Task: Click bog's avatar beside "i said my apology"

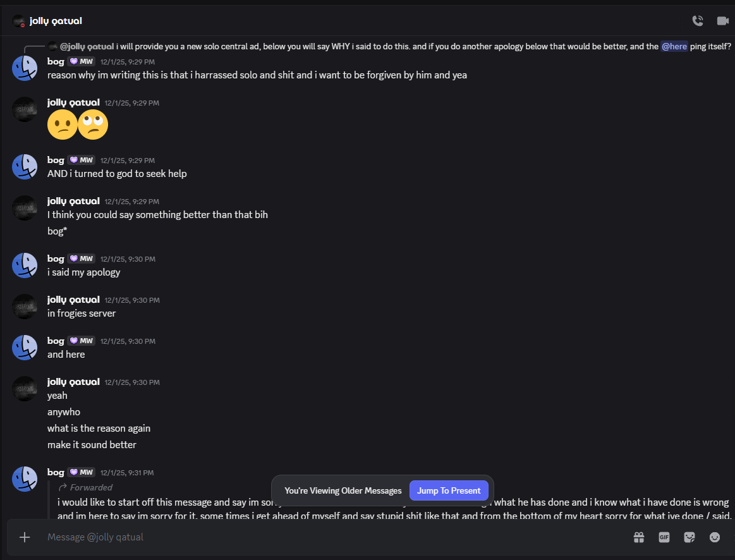Action: click(x=25, y=265)
